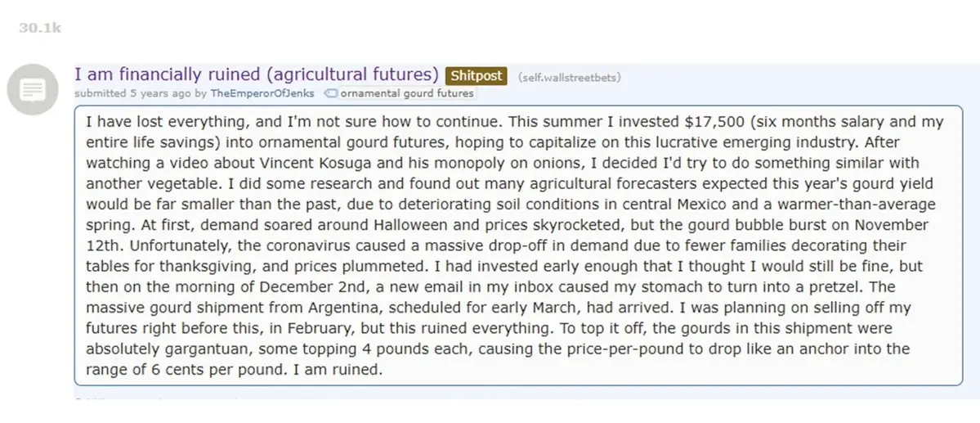Viewport: 980px width, 423px height.
Task: Click the 30.1k score count
Action: 40,28
